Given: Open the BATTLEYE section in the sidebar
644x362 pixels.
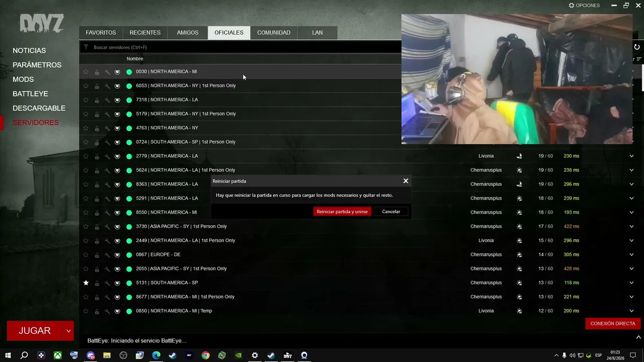Looking at the screenshot, I should [x=30, y=94].
